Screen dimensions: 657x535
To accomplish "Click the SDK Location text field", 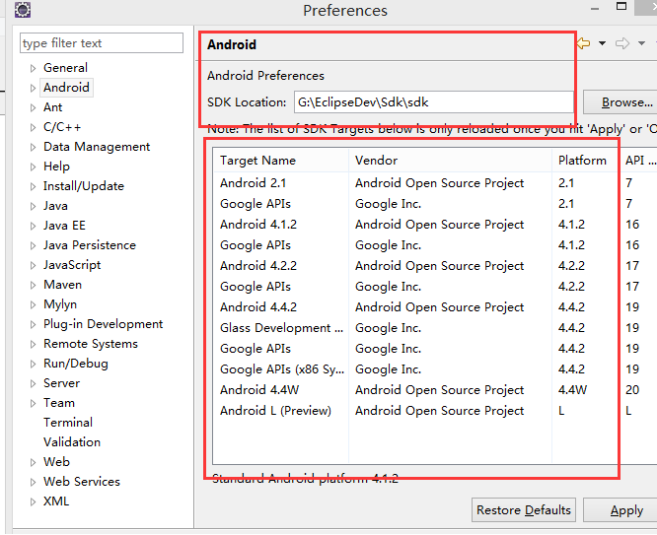I will click(434, 102).
